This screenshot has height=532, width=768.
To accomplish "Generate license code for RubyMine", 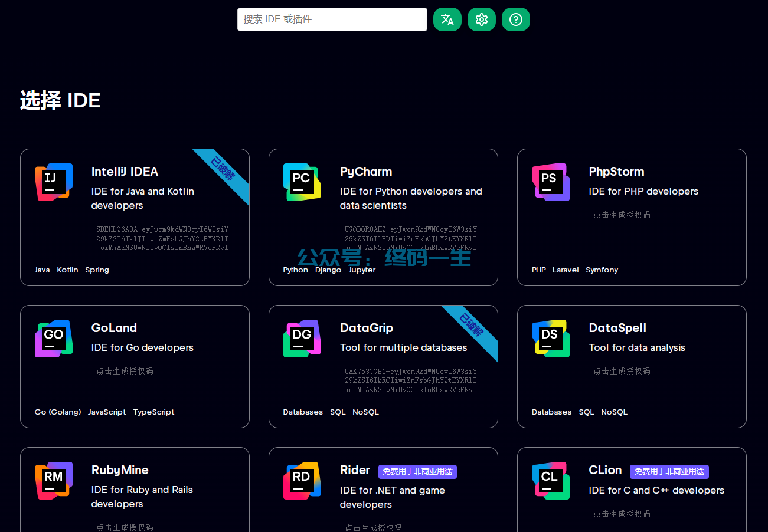I will pos(125,527).
